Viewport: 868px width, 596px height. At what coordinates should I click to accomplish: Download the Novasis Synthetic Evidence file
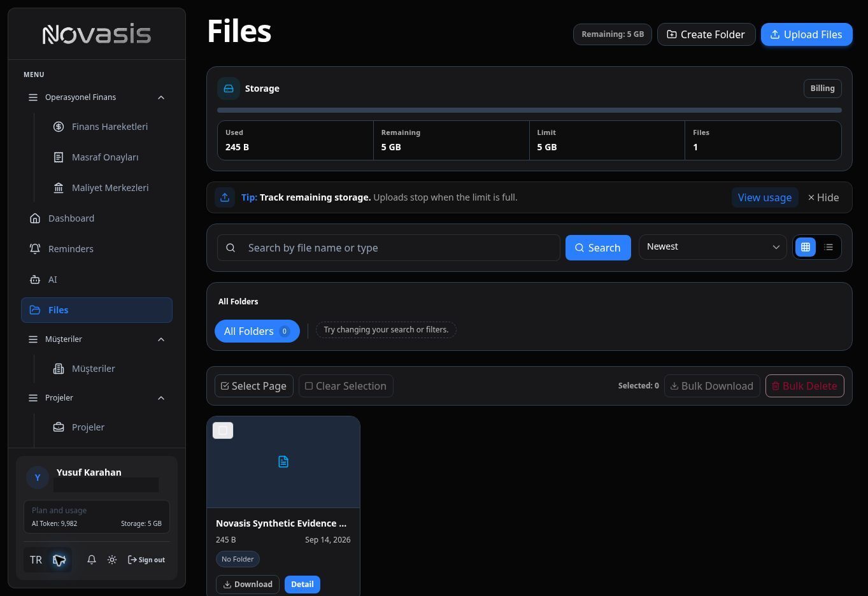click(x=248, y=585)
